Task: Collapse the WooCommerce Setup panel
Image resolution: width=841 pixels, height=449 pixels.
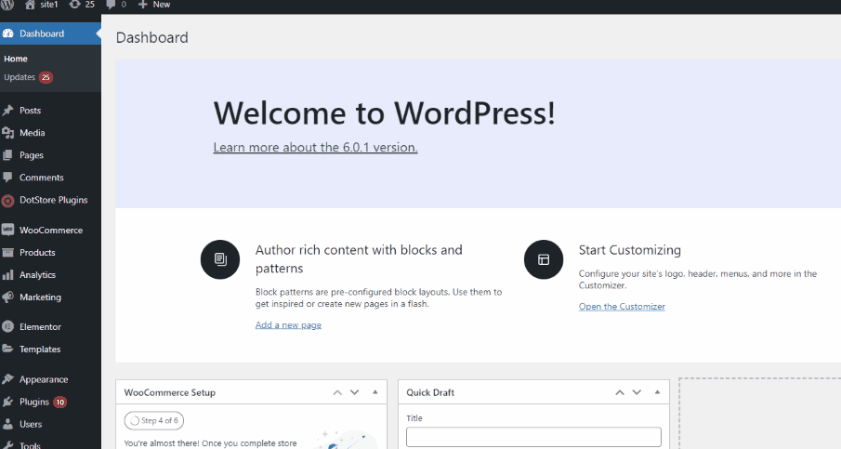Action: [375, 393]
